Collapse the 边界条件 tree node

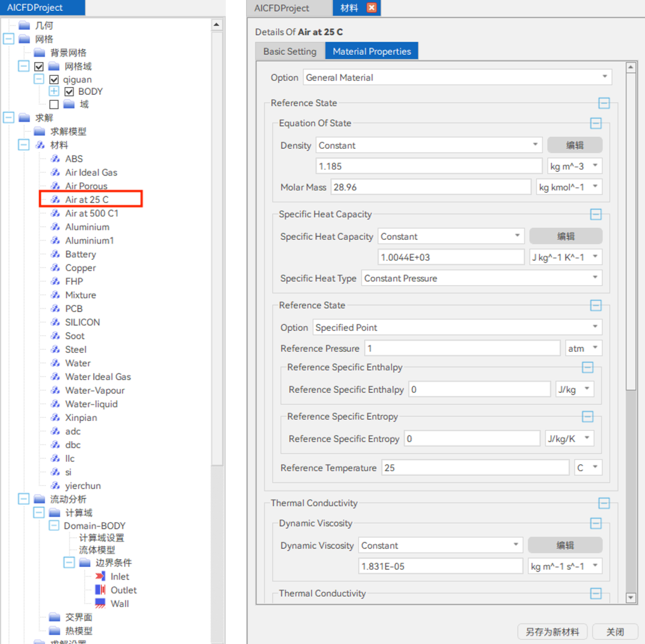69,562
